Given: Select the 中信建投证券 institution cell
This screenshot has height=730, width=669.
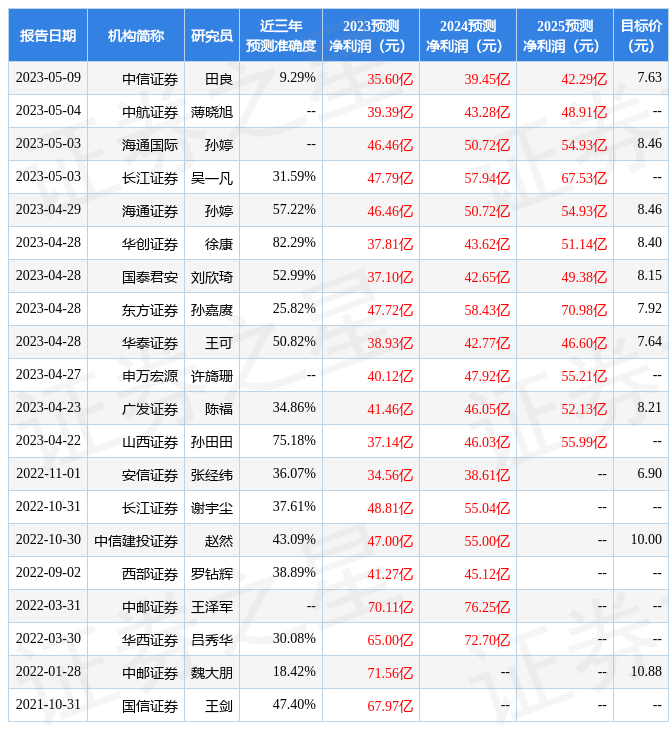Looking at the screenshot, I should coord(136,542).
